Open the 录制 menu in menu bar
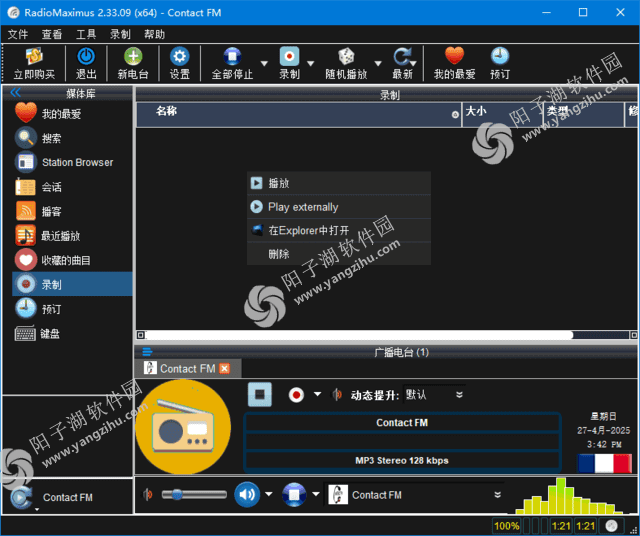 [120, 34]
